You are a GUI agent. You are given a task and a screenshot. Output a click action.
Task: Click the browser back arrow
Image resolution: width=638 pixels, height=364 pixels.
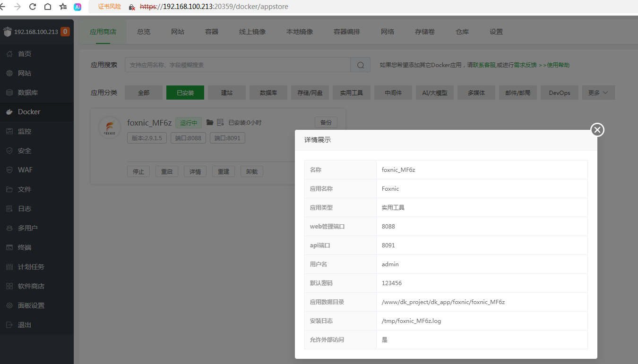pyautogui.click(x=2, y=7)
